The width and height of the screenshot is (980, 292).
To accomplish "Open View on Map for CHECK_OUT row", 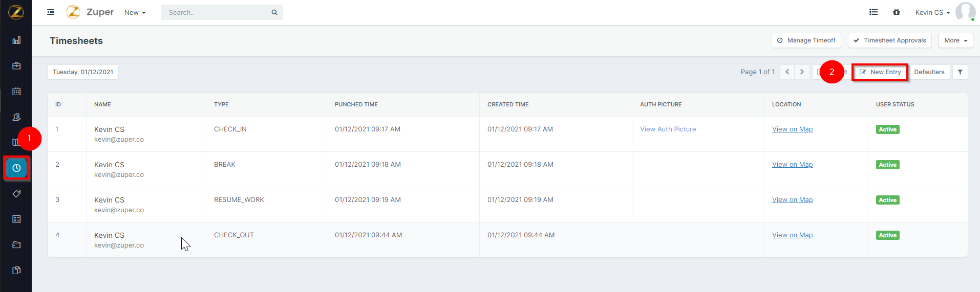I will [x=792, y=235].
